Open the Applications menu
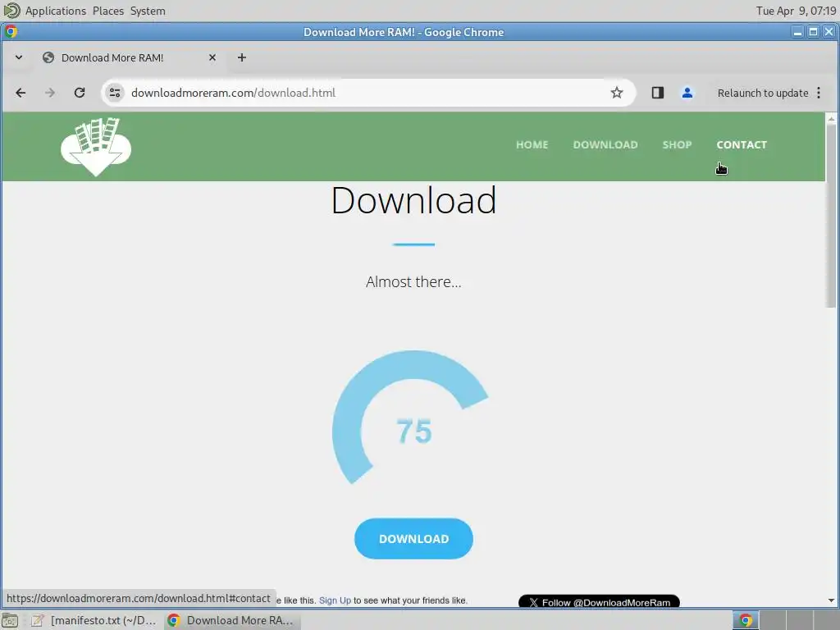Viewport: 840px width, 630px height. [55, 11]
